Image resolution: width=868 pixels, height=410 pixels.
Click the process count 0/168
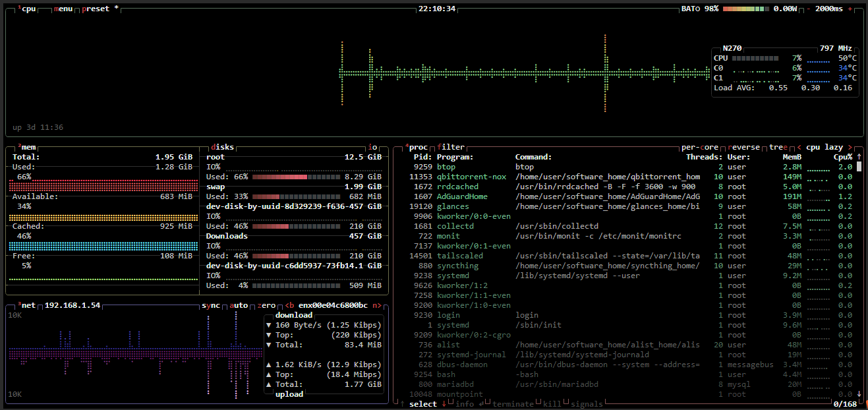point(845,404)
